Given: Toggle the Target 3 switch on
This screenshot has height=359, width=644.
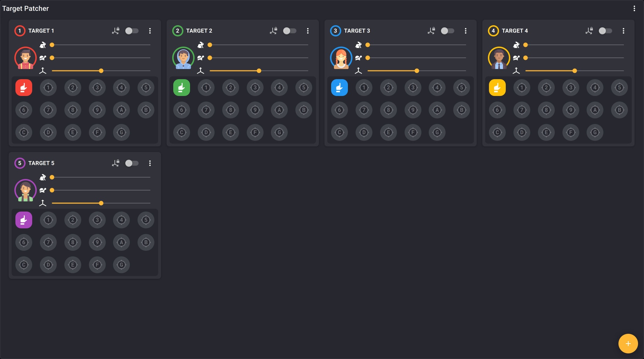Looking at the screenshot, I should (448, 31).
